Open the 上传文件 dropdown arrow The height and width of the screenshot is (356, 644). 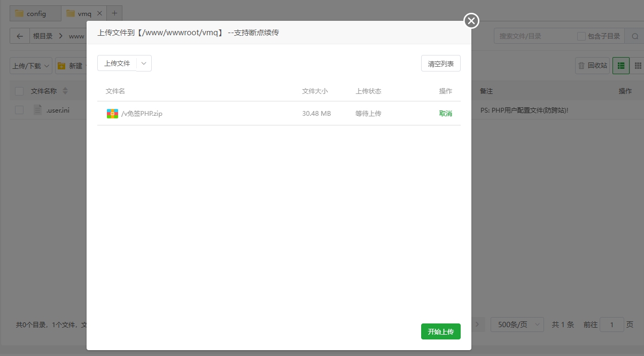tap(143, 63)
